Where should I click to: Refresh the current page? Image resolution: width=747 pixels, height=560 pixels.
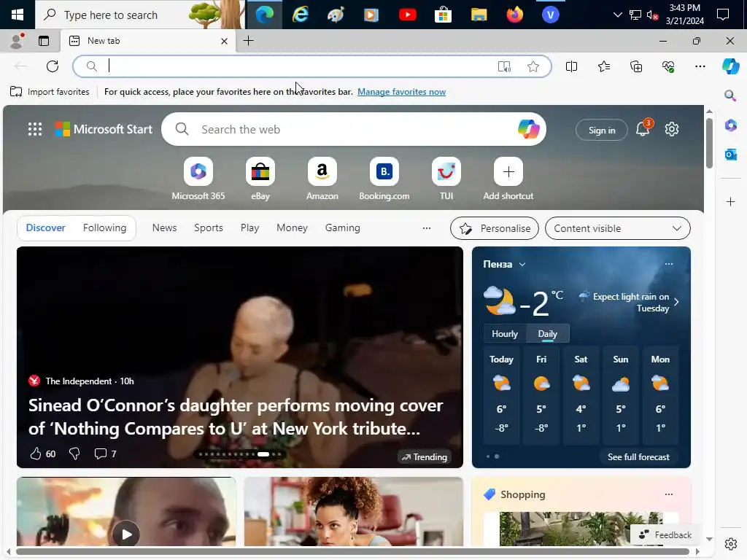[53, 66]
